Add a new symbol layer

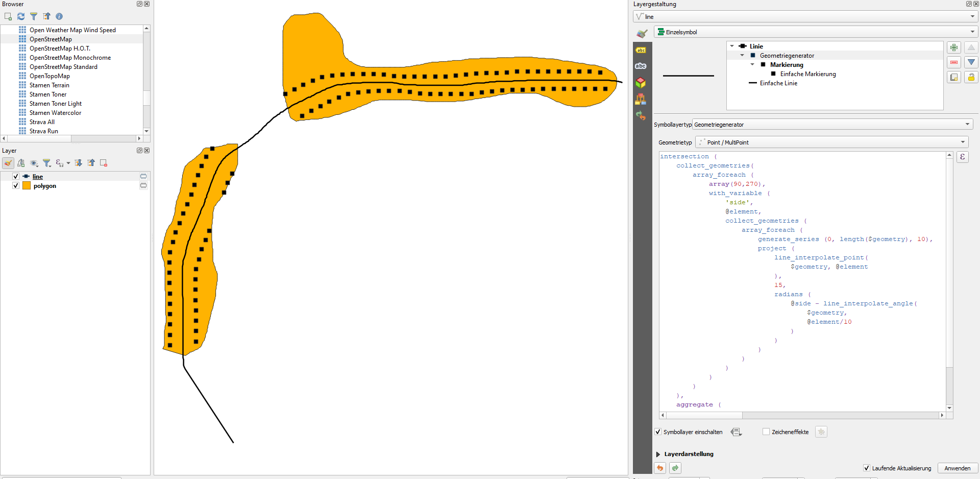click(954, 47)
